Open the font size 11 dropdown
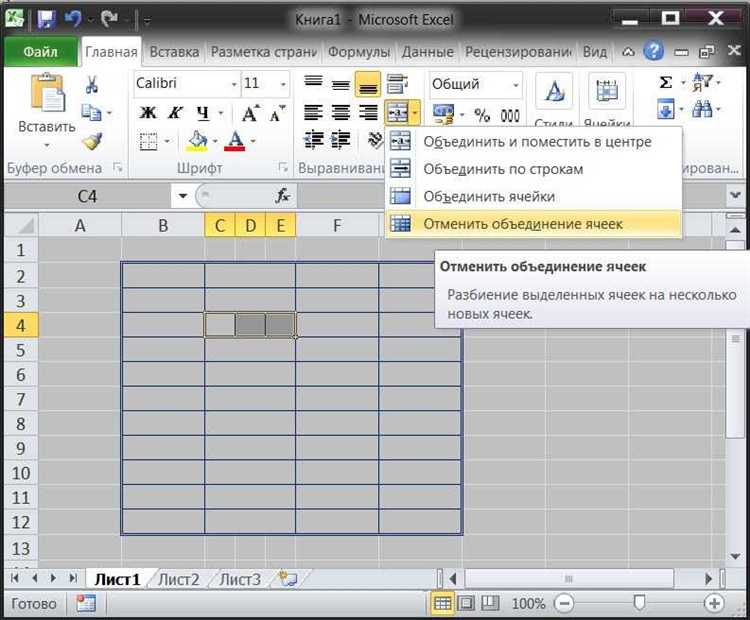 (x=283, y=85)
